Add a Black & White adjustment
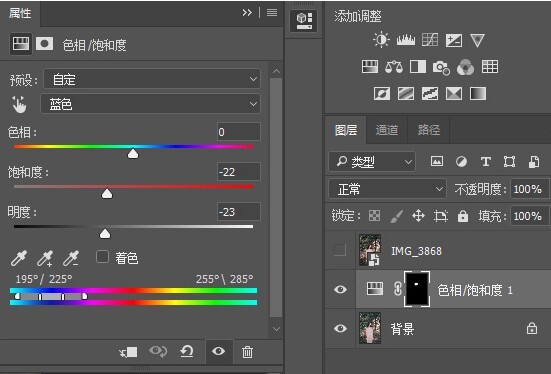Screen dimensions: 551x374 pos(418,66)
